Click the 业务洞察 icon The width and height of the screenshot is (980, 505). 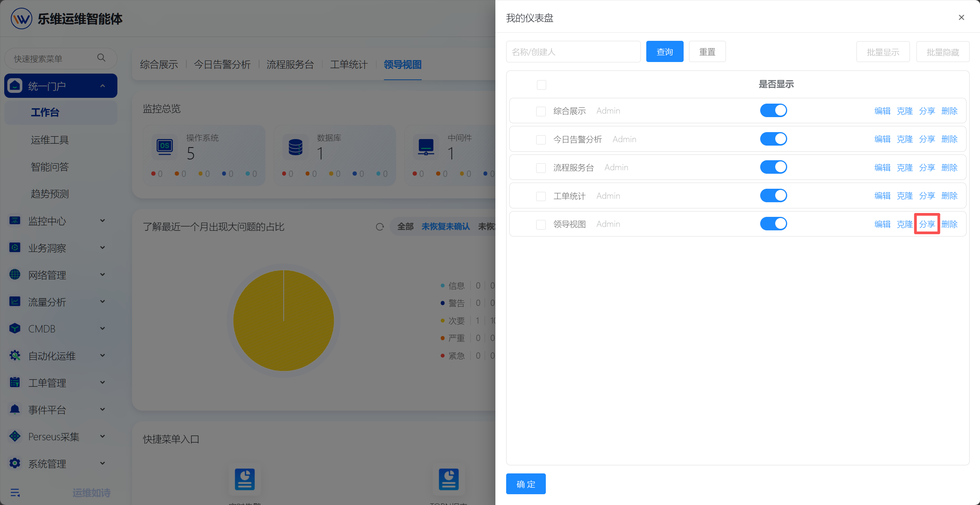pos(15,248)
